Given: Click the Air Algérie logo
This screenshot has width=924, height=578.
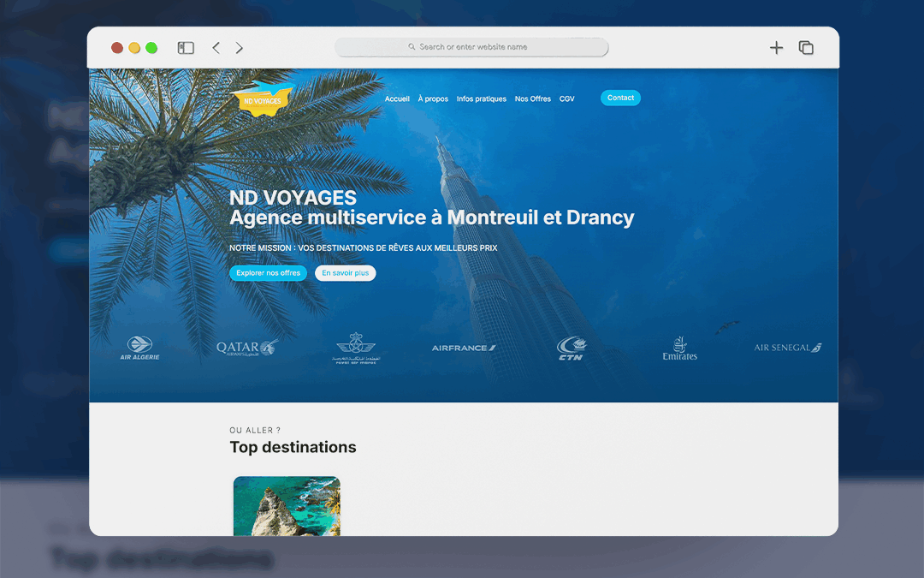Looking at the screenshot, I should (139, 348).
